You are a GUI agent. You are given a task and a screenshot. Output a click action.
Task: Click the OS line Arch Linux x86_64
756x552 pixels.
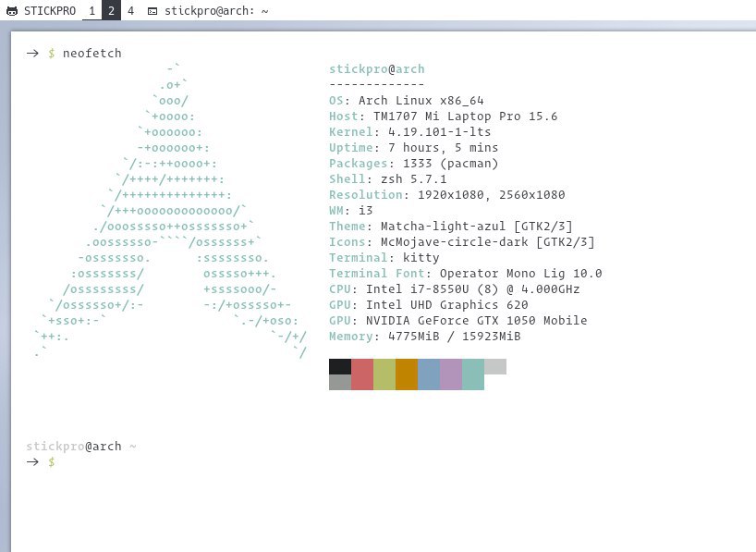pos(406,101)
